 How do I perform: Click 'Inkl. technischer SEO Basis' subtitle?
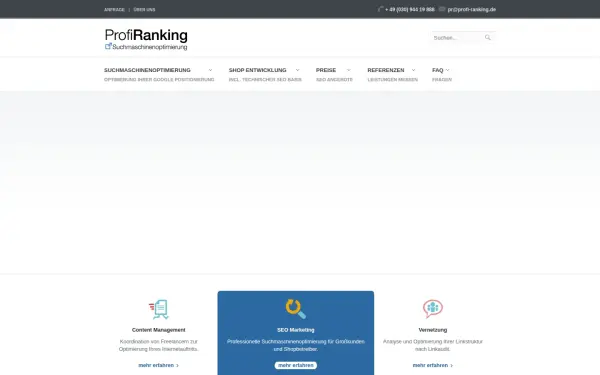click(x=265, y=80)
